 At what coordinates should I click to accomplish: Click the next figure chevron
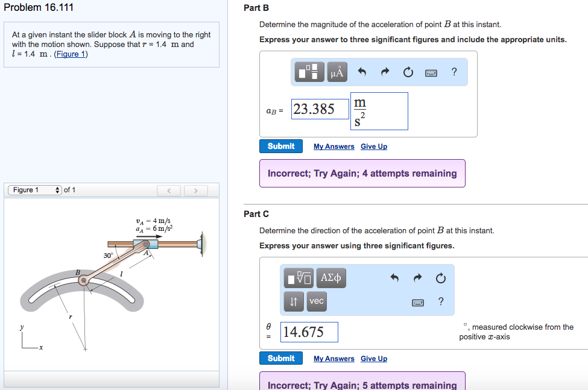point(195,190)
